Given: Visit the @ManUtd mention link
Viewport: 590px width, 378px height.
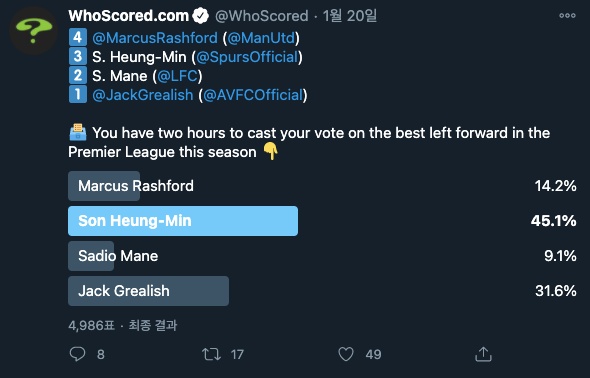Looking at the screenshot, I should pos(261,38).
